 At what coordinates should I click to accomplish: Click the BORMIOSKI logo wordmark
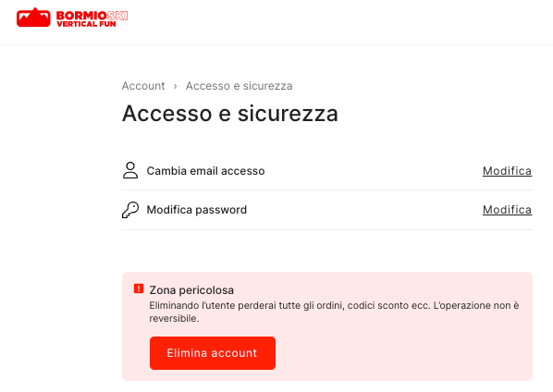(x=92, y=16)
